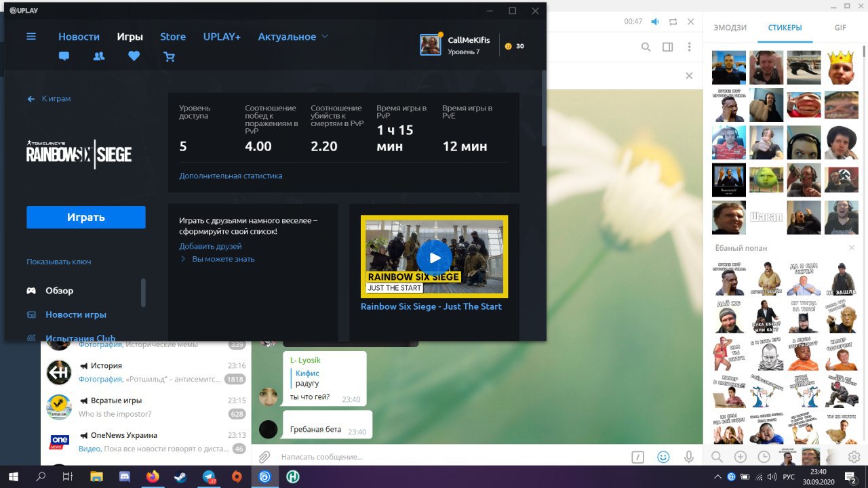868x488 pixels.
Task: Switch to ЭМОДЗИ tab in Telegram
Action: [730, 28]
